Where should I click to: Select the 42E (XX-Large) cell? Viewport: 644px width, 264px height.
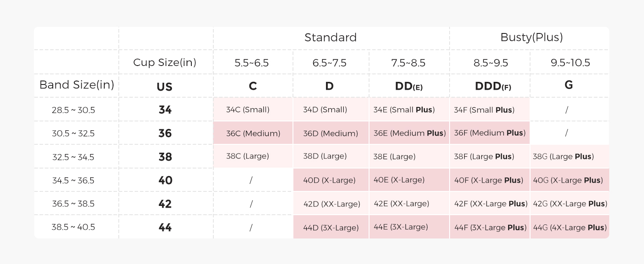pos(401,204)
